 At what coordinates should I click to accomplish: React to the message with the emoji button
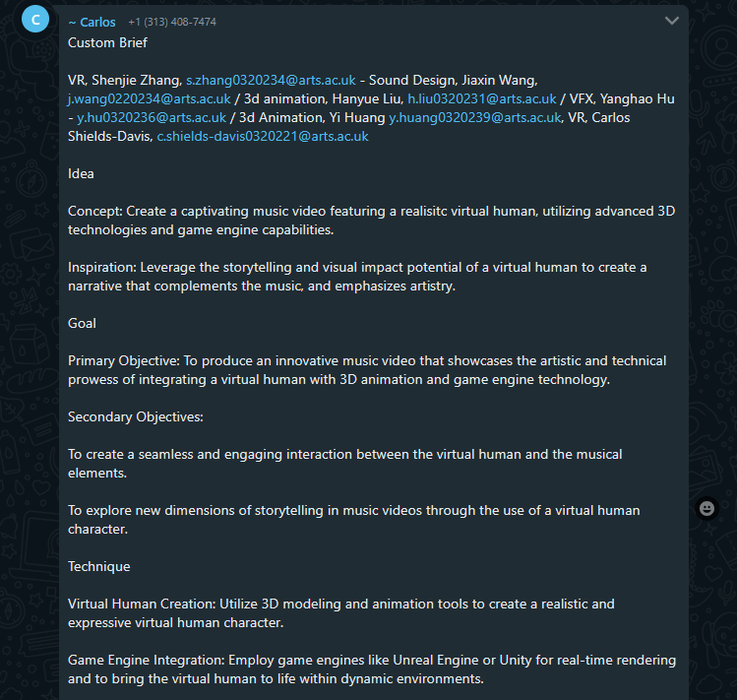(x=706, y=509)
